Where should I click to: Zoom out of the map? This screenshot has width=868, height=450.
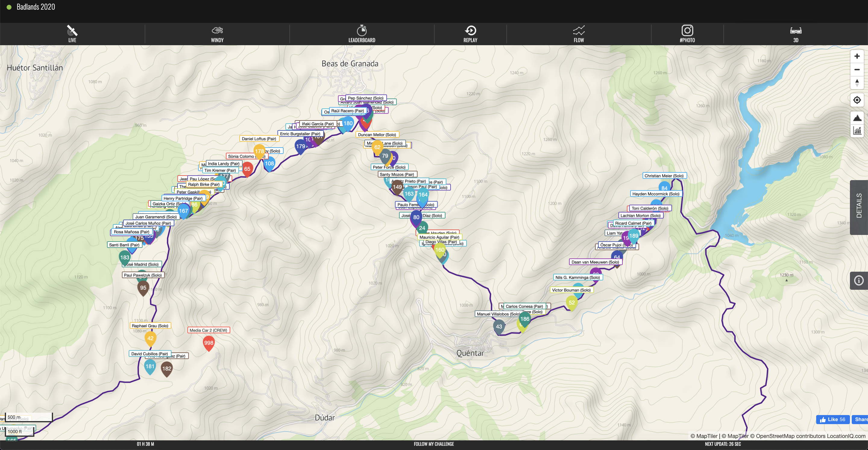click(857, 69)
